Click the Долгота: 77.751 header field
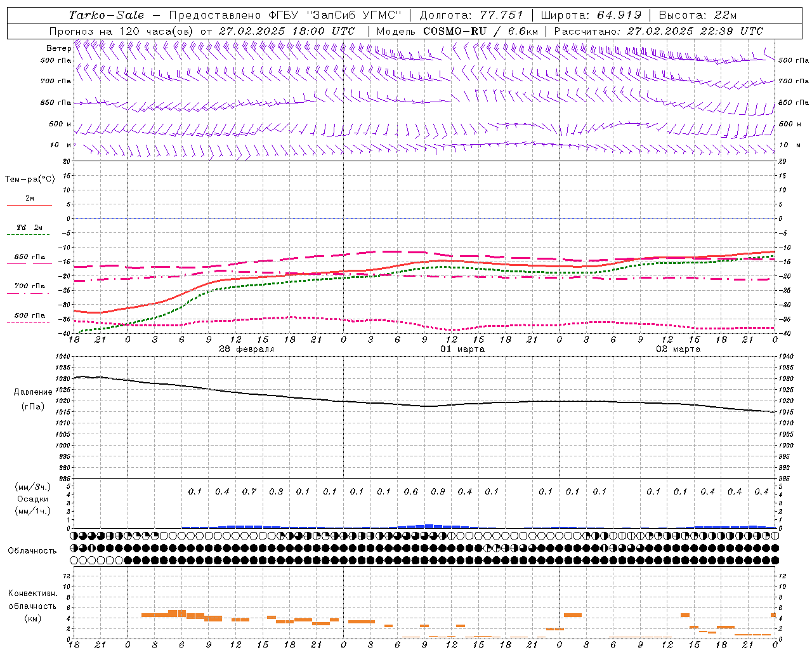812x650 pixels. pyautogui.click(x=471, y=15)
